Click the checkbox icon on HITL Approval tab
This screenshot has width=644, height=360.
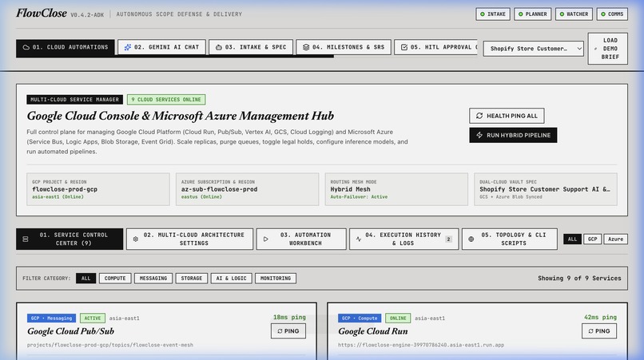[404, 47]
